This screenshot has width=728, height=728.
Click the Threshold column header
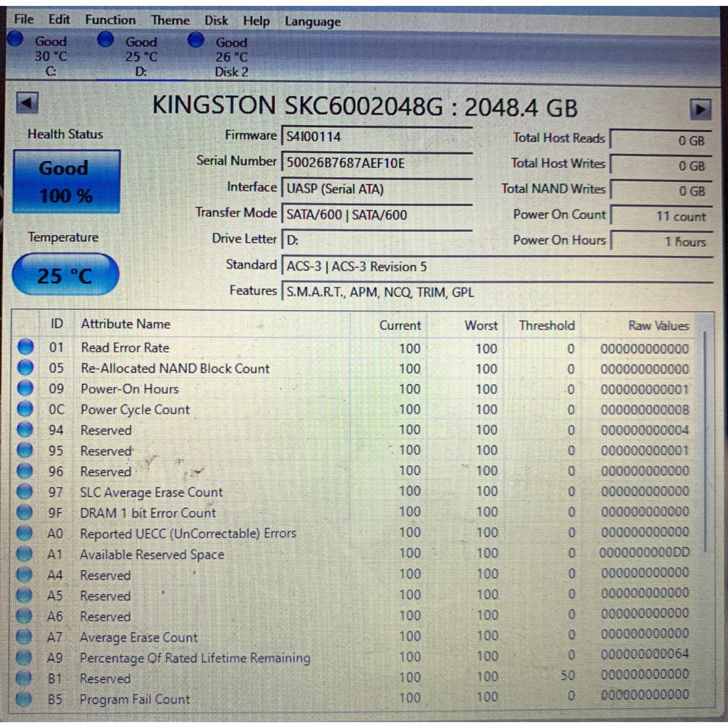point(547,325)
